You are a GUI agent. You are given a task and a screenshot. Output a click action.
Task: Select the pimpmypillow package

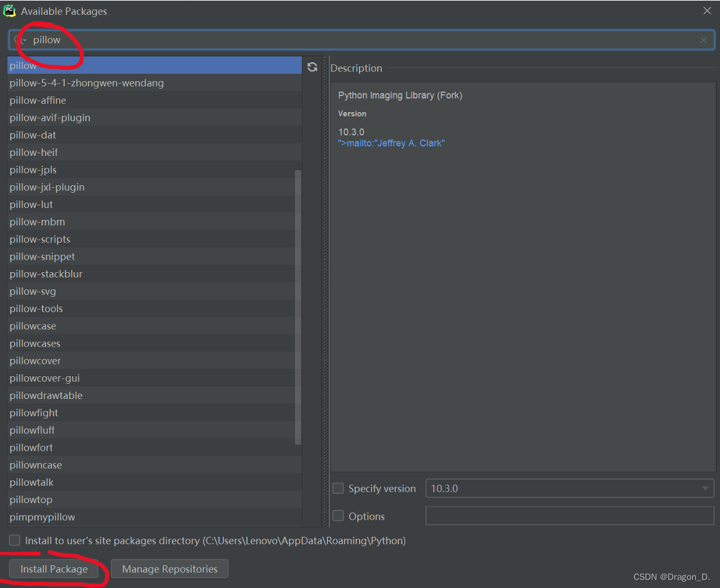tap(155, 517)
